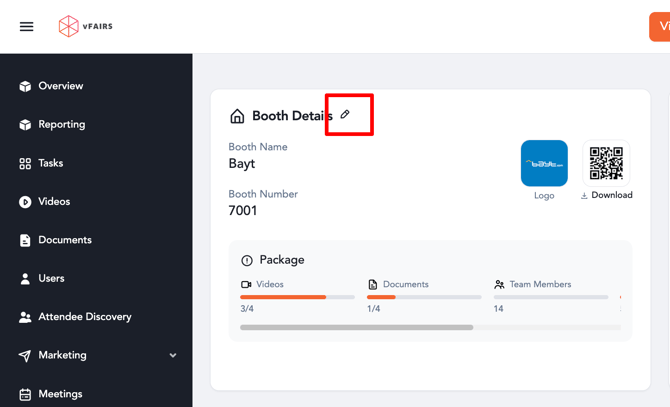Click the package horizontal scrollbar
The height and width of the screenshot is (407, 670).
[356, 327]
